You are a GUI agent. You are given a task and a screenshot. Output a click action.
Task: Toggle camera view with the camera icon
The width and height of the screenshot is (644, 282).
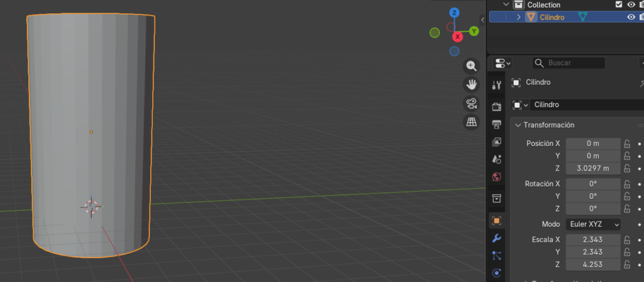(471, 103)
